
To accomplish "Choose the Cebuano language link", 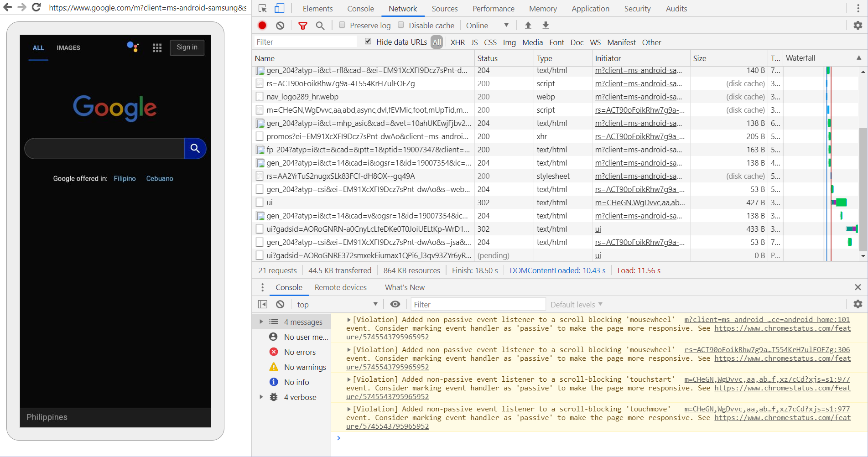I will pyautogui.click(x=160, y=178).
